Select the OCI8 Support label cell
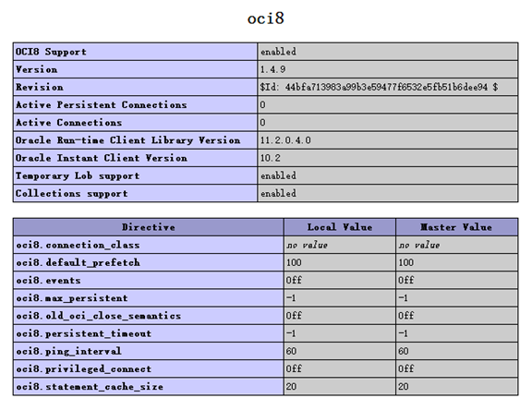Screen dimensions: 532x410 pos(136,52)
